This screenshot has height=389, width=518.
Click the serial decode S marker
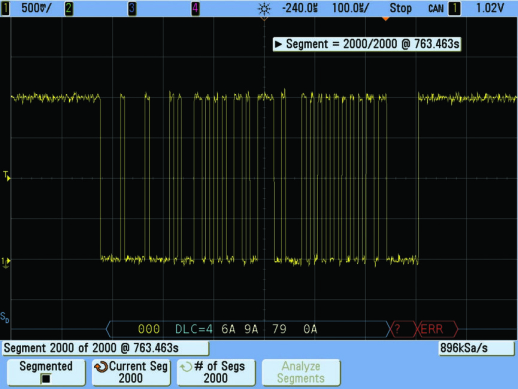click(x=5, y=317)
